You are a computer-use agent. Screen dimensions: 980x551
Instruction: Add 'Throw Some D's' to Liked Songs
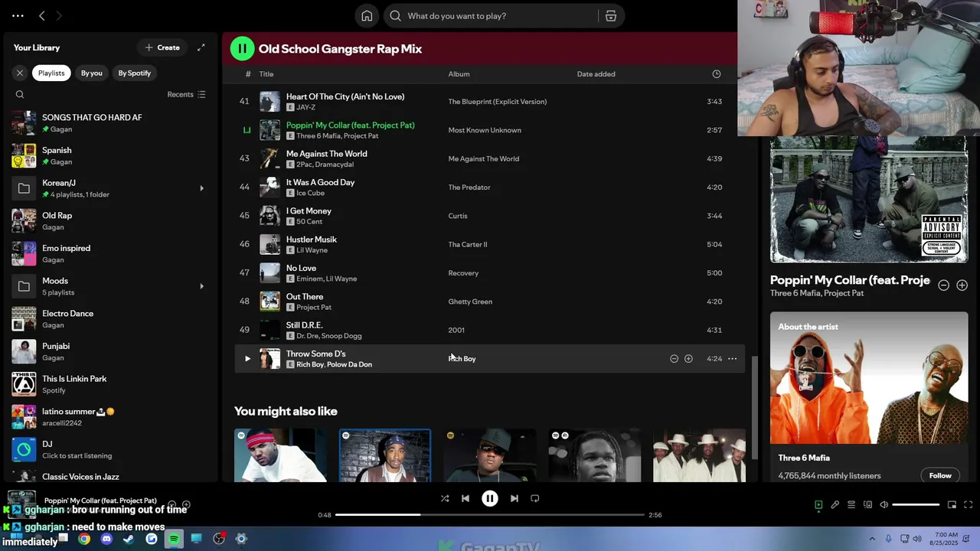[x=688, y=359]
